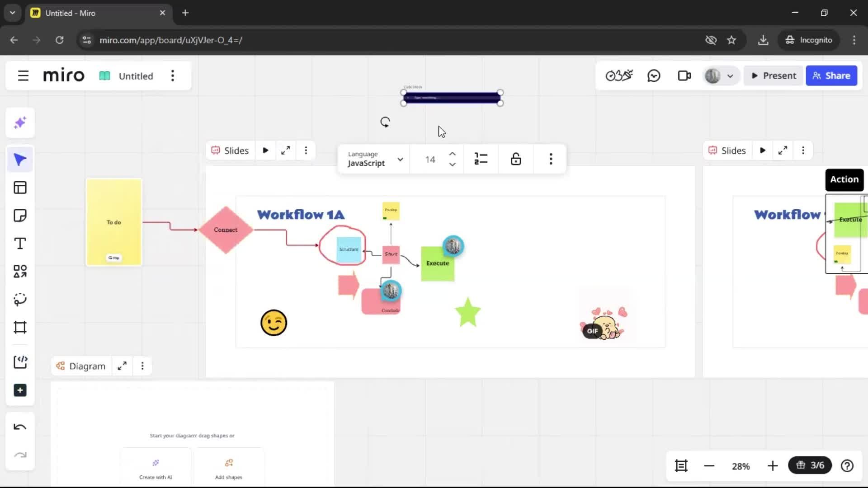Play the first Slides frame
The width and height of the screenshot is (868, 488).
(x=265, y=150)
